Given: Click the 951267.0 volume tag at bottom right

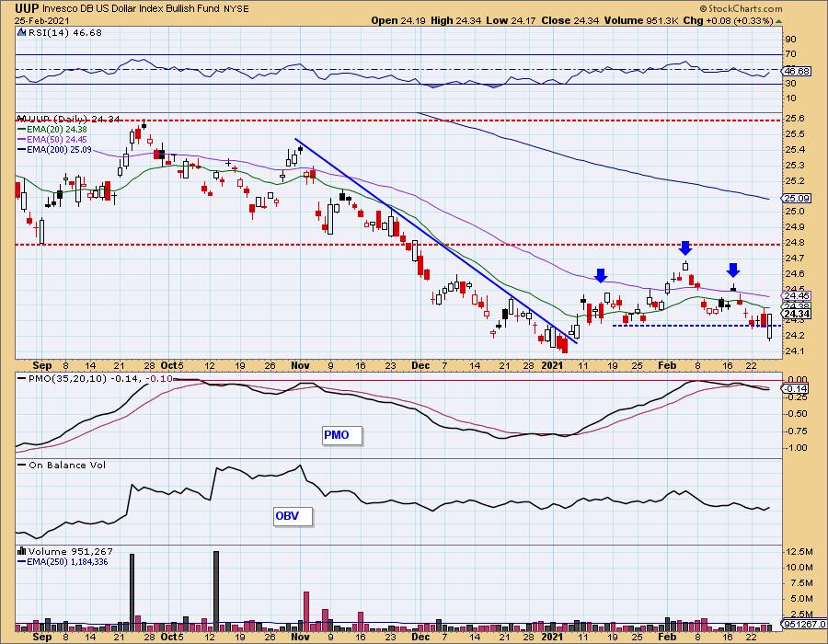Looking at the screenshot, I should pyautogui.click(x=804, y=625).
